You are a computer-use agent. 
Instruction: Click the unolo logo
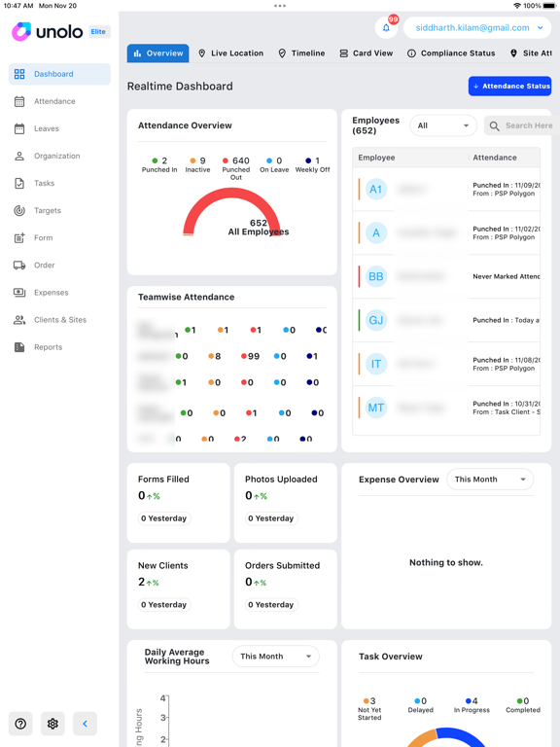pyautogui.click(x=48, y=31)
